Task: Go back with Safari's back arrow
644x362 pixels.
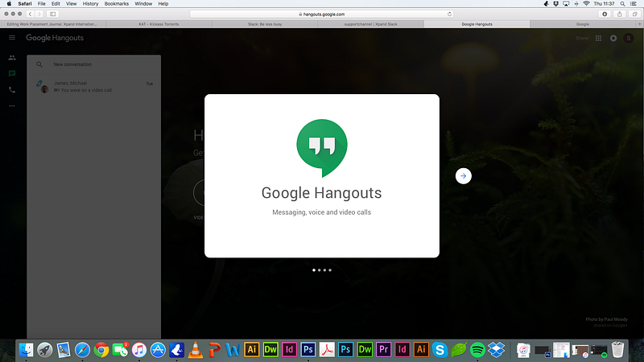Action: (30, 14)
